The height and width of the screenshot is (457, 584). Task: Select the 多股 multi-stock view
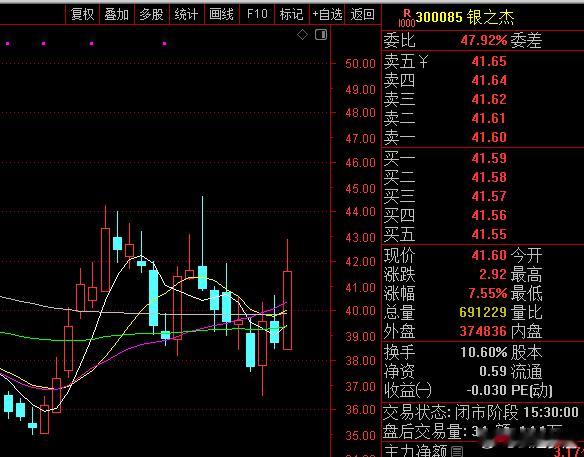pyautogui.click(x=152, y=15)
